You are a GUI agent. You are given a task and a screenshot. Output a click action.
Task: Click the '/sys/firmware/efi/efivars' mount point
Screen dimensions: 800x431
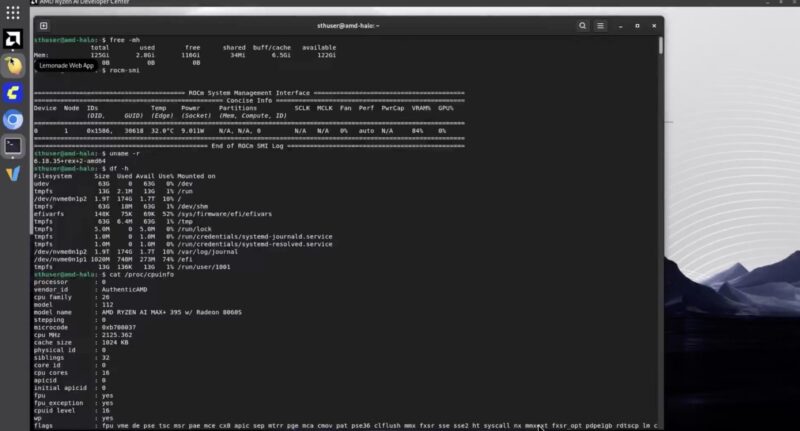224,214
